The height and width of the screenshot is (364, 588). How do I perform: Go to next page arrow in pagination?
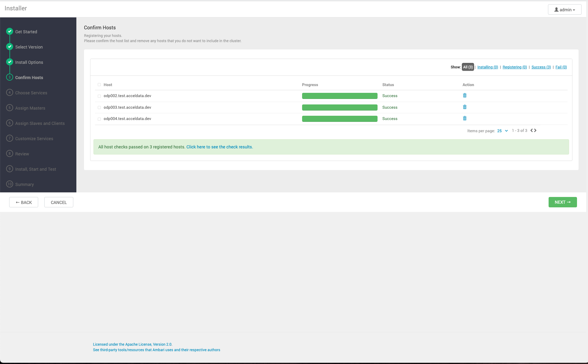(x=535, y=130)
